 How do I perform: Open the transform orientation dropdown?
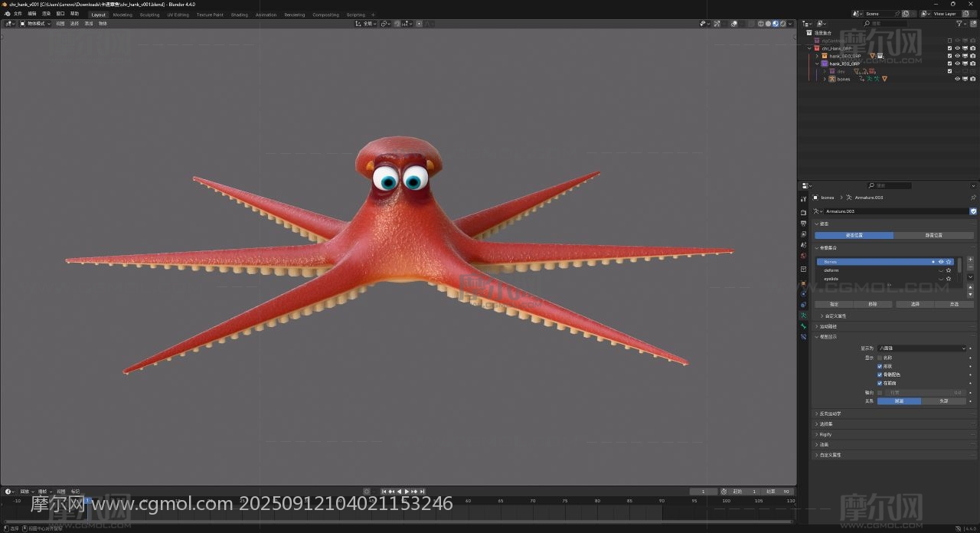pos(367,24)
